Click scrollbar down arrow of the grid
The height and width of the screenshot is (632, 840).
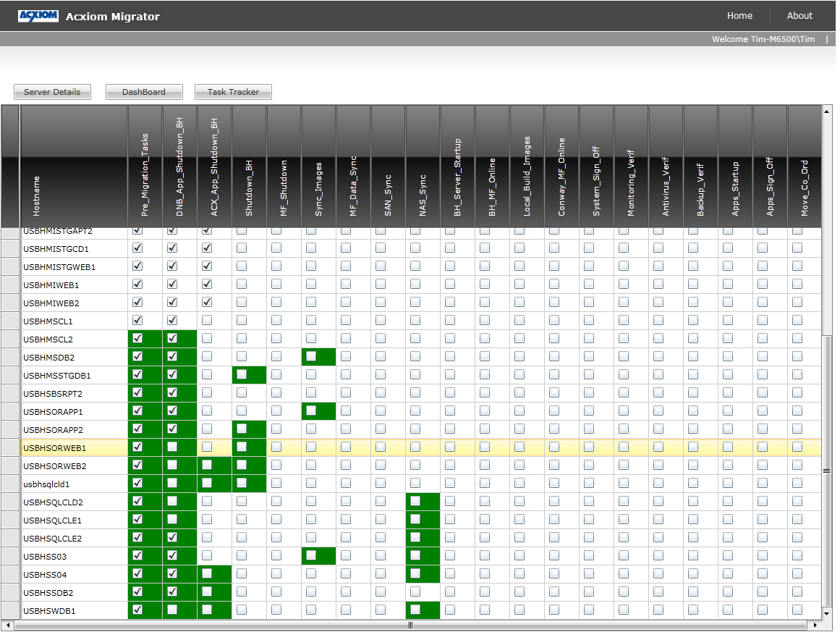[826, 614]
